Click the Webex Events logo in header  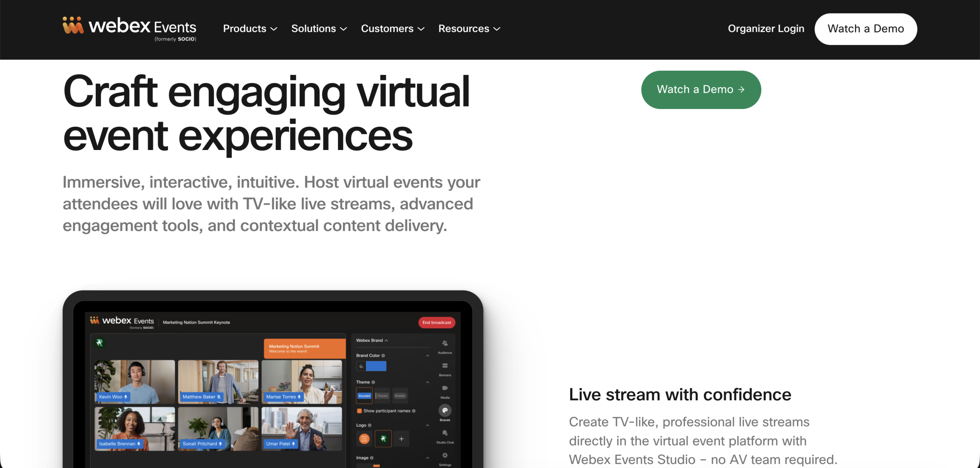pos(129,29)
